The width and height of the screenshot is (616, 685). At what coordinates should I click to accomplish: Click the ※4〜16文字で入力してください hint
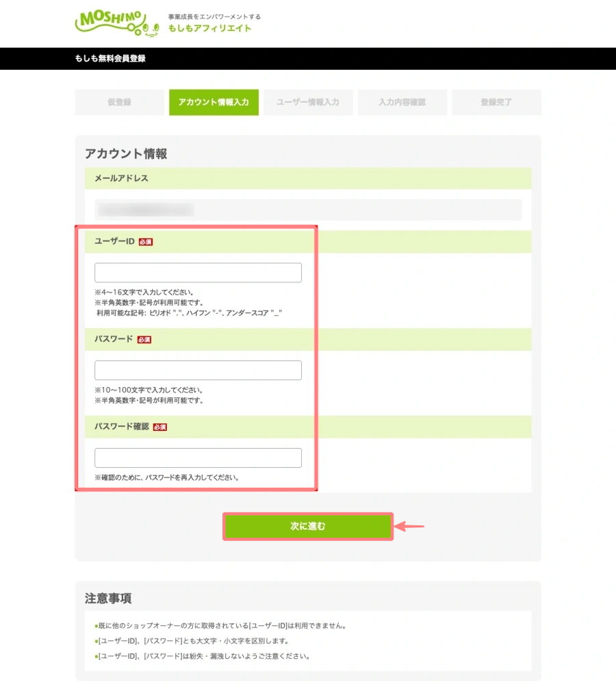tap(144, 292)
